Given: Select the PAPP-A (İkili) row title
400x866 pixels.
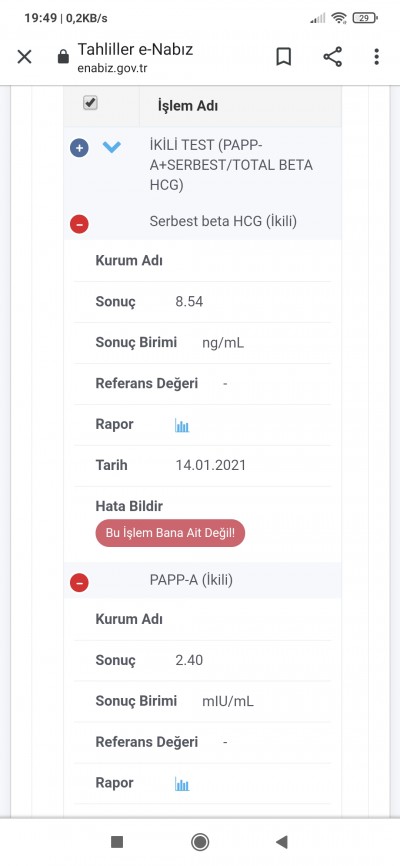Looking at the screenshot, I should (191, 580).
